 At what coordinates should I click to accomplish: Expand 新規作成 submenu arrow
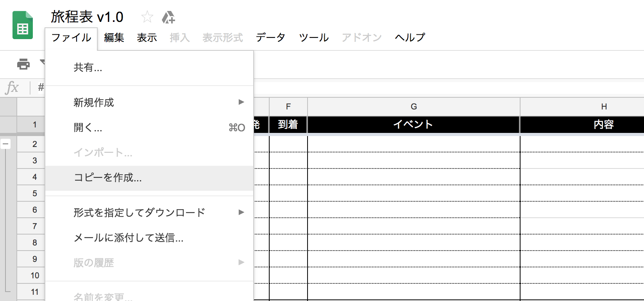pyautogui.click(x=241, y=102)
